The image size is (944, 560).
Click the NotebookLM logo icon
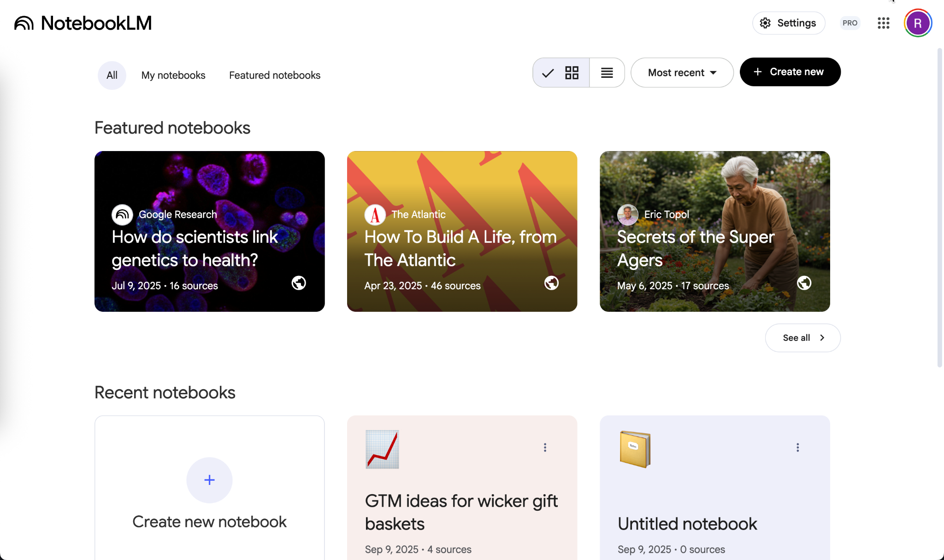click(24, 23)
